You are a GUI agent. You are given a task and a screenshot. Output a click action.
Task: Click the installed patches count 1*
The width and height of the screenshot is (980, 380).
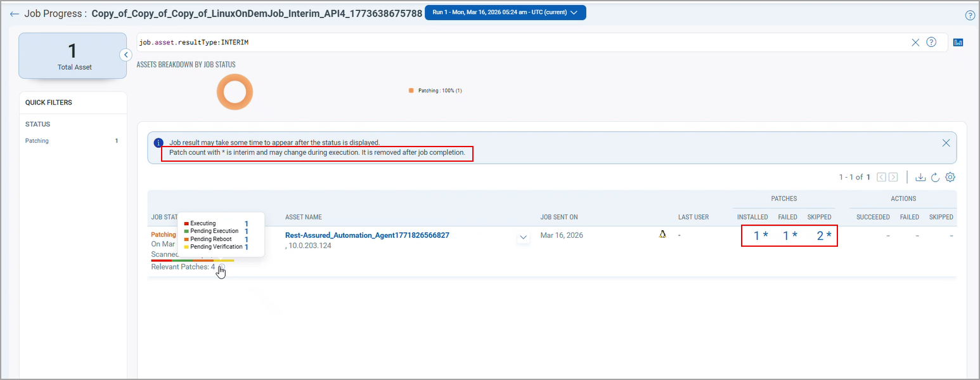[x=760, y=236]
